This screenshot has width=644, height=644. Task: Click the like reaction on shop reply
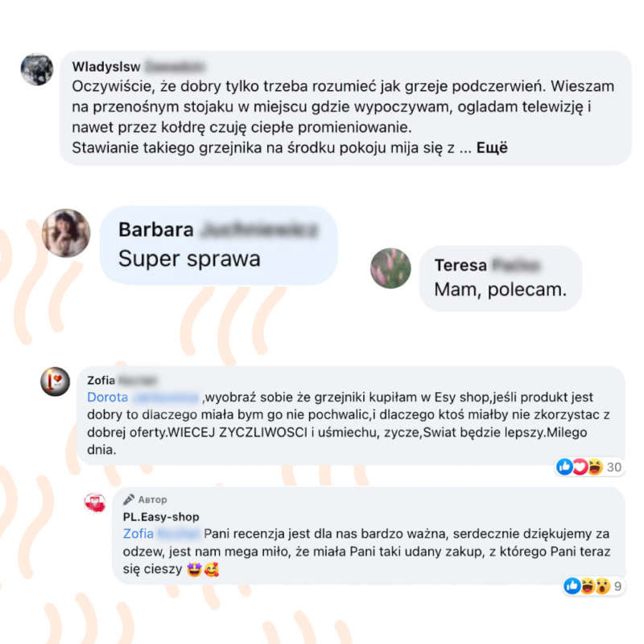572,586
